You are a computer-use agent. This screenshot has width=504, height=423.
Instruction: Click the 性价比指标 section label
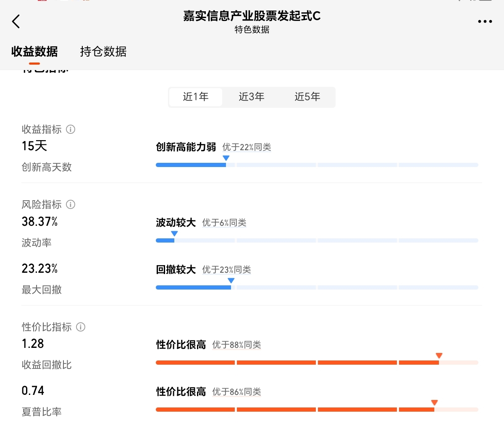tap(47, 327)
